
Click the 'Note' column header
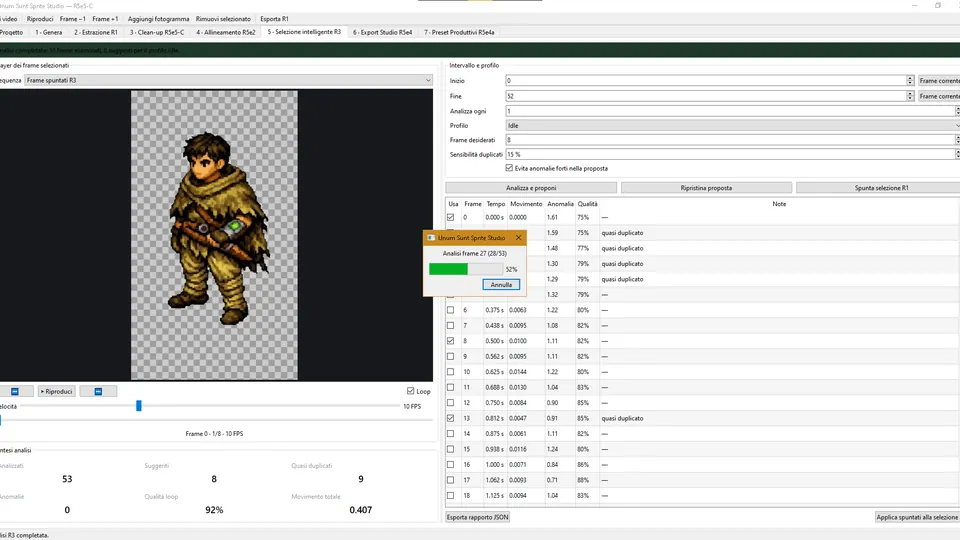tap(779, 204)
